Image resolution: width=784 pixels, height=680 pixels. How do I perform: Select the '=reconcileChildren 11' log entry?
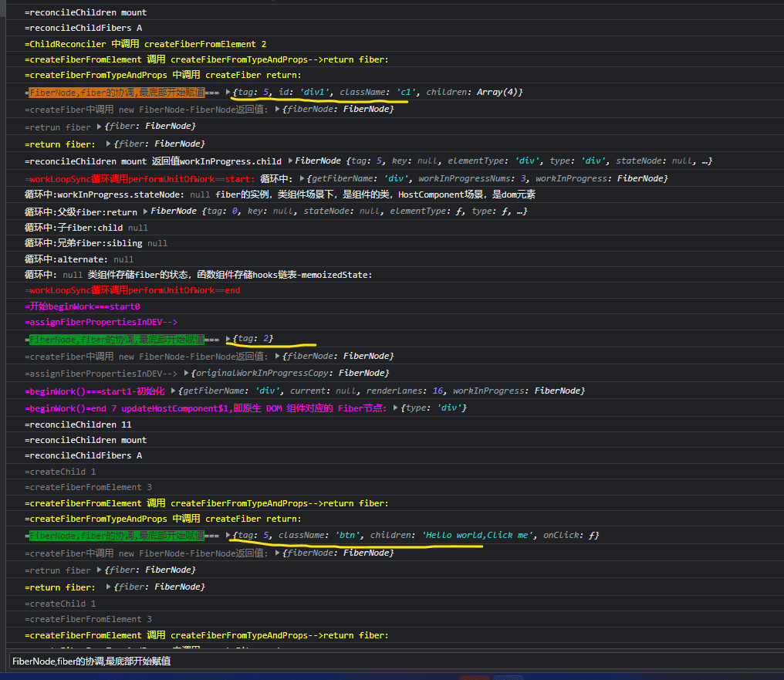click(78, 425)
